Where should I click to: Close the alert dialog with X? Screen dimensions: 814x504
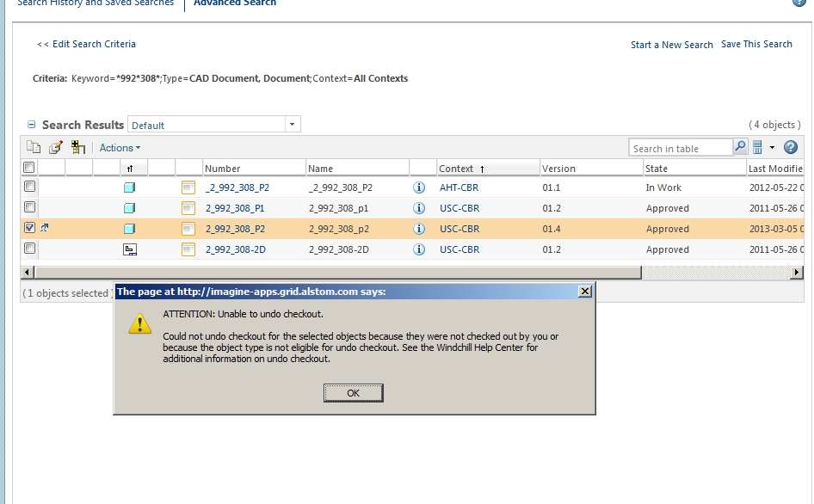click(585, 292)
